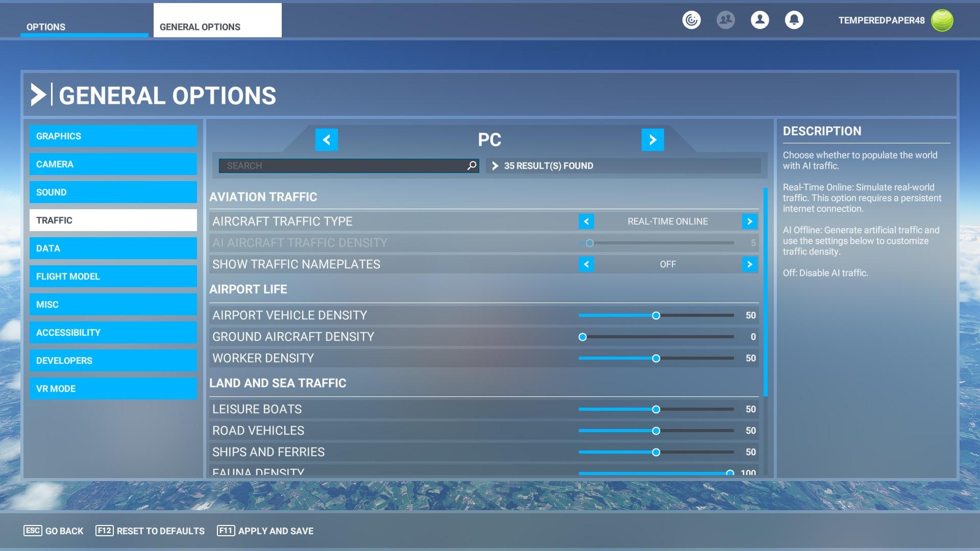Screen dimensions: 980x551
Task: Click the green user avatar
Action: click(x=942, y=20)
